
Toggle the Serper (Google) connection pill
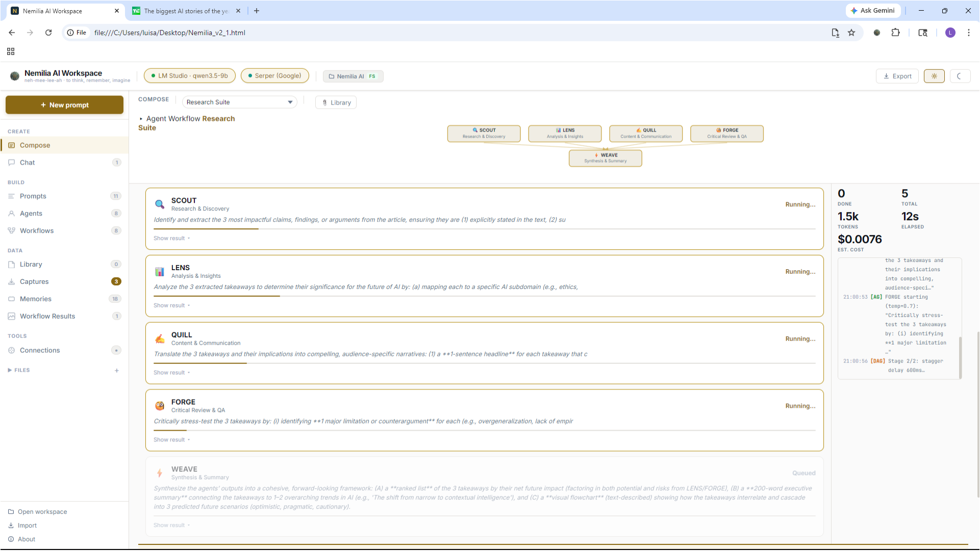point(275,75)
